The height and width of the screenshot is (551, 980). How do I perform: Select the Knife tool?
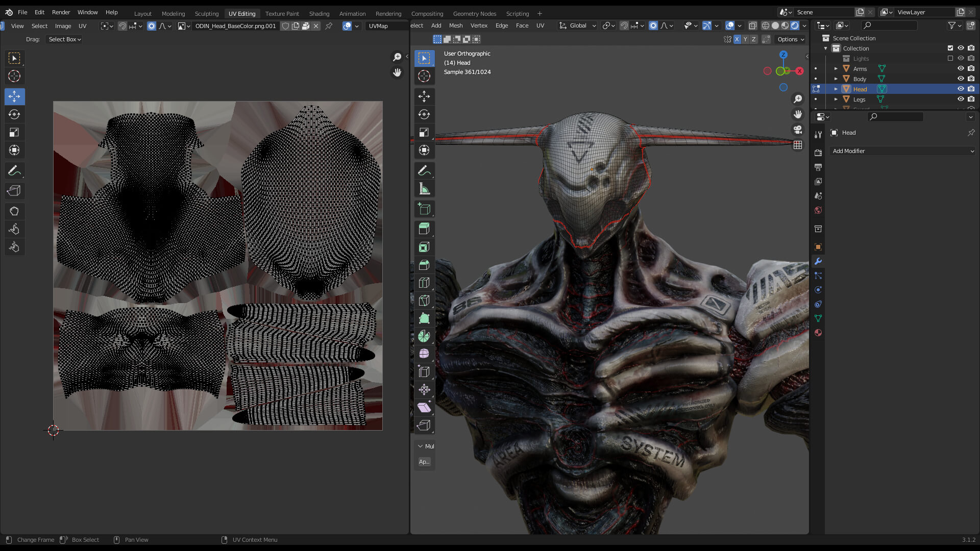[x=424, y=300]
